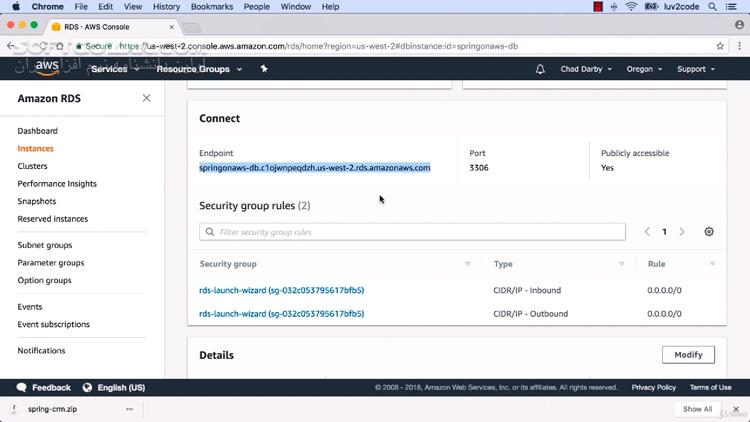Image resolution: width=750 pixels, height=422 pixels.
Task: Go to previous security rules page
Action: tap(647, 232)
